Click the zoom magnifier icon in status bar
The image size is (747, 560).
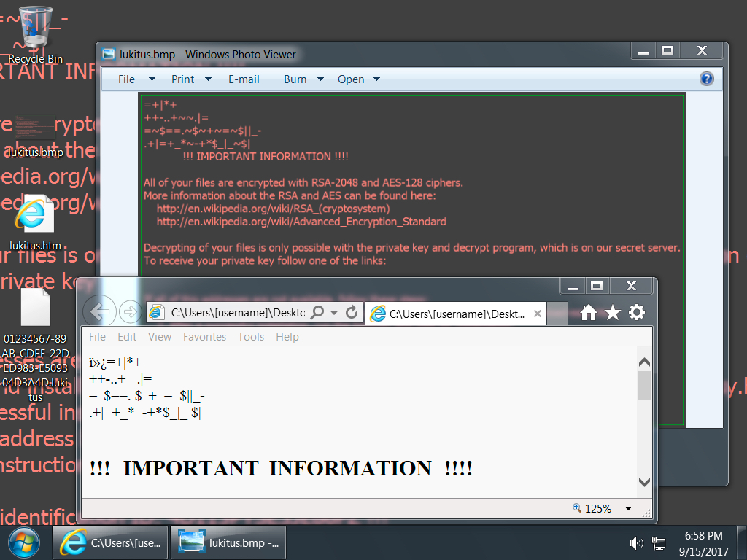[x=577, y=507]
